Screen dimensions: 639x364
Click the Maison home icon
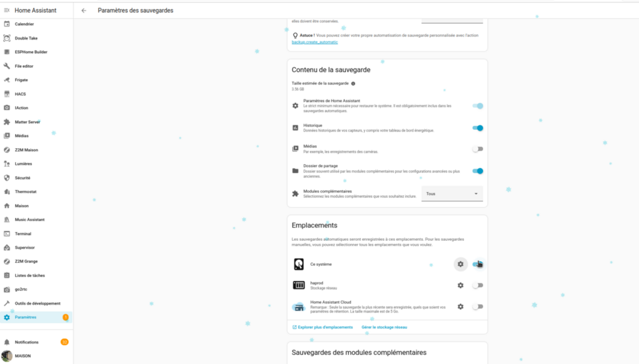(7, 206)
